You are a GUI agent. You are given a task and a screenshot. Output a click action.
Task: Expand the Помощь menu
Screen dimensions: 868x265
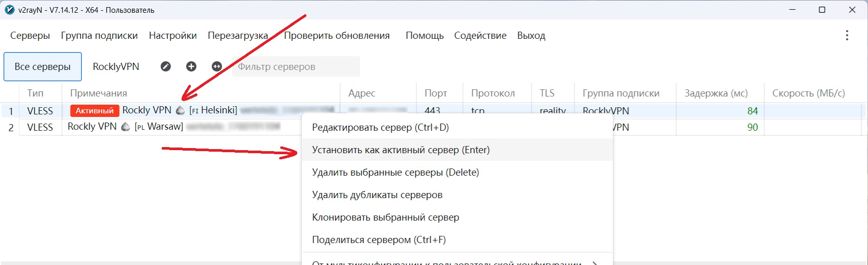tap(425, 36)
